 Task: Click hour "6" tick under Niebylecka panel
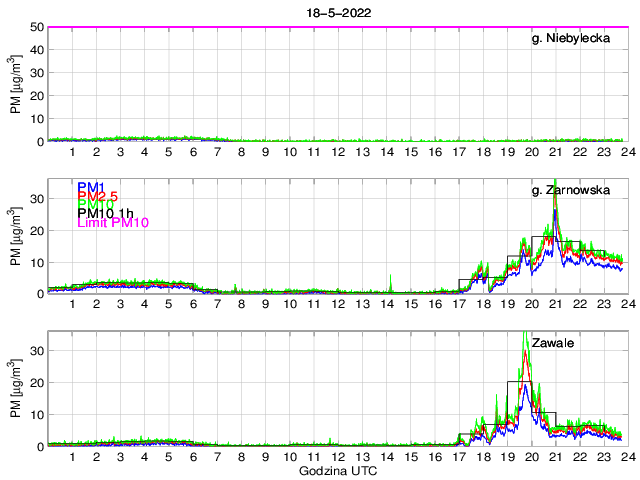coord(193,152)
